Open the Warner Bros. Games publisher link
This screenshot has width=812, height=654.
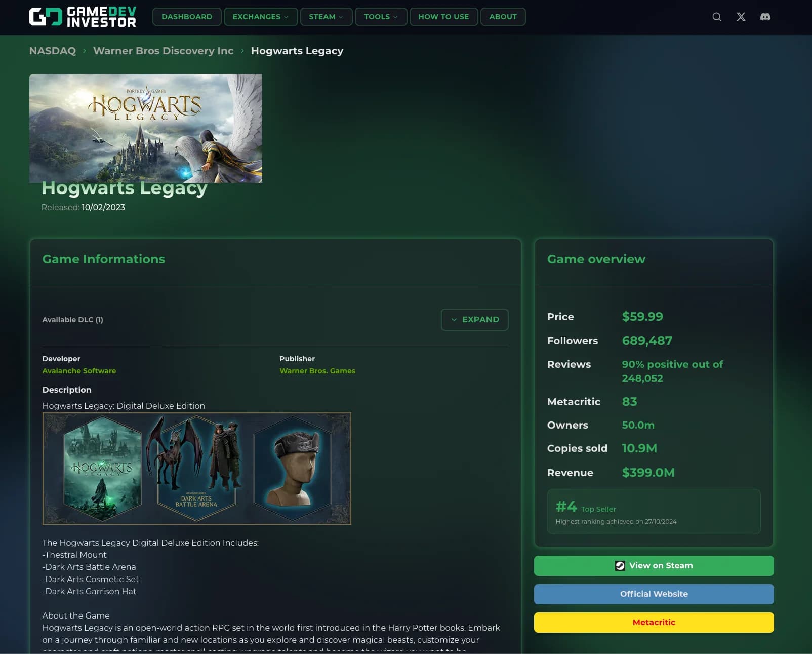[x=317, y=370]
